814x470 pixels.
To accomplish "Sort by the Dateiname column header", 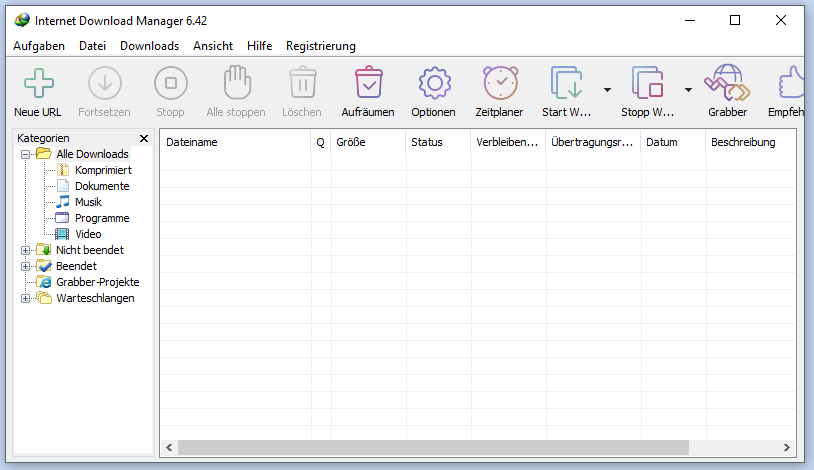I will pos(236,142).
